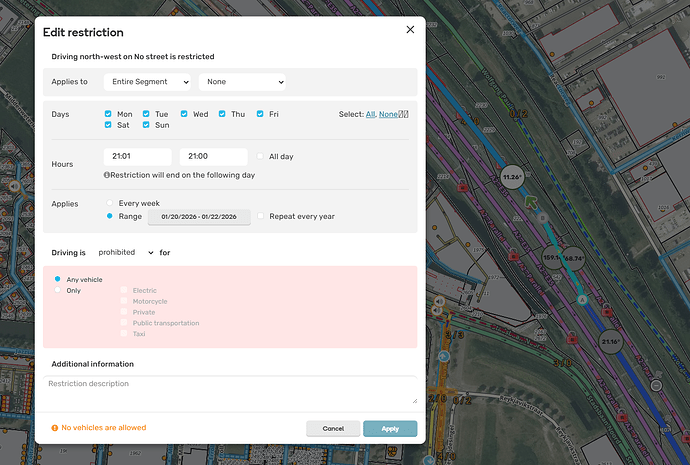Enable the All day checkbox
Viewport: 690px width, 465px height.
(260, 156)
